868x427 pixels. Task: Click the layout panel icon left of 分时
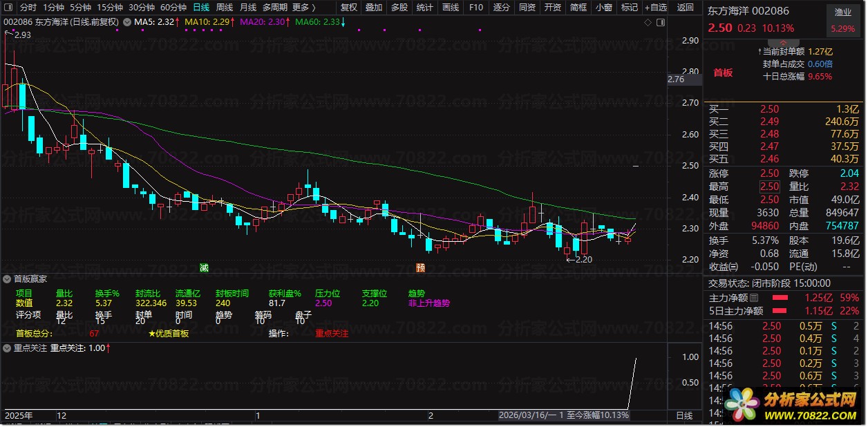coord(8,8)
